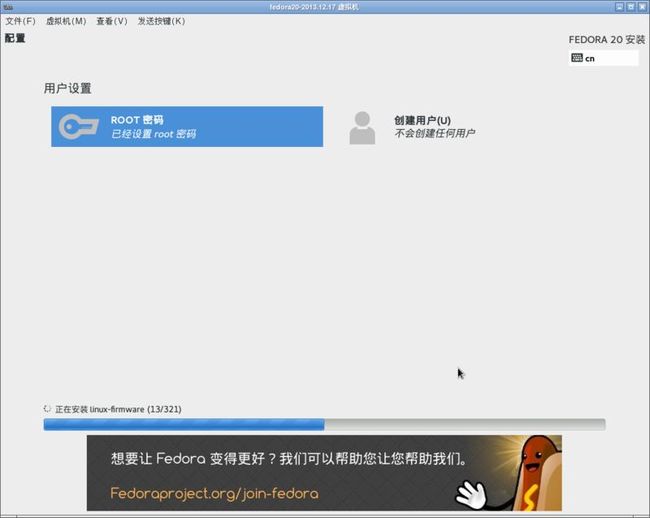Click the 正在安装 linux-firmware status text
Screen dimensions: 650x518
[119, 409]
